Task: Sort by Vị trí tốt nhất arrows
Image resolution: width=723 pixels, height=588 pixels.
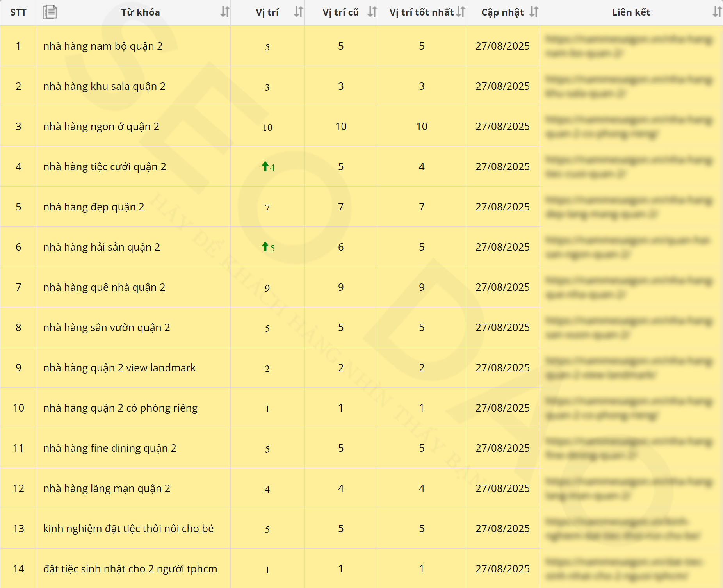Action: [x=461, y=12]
